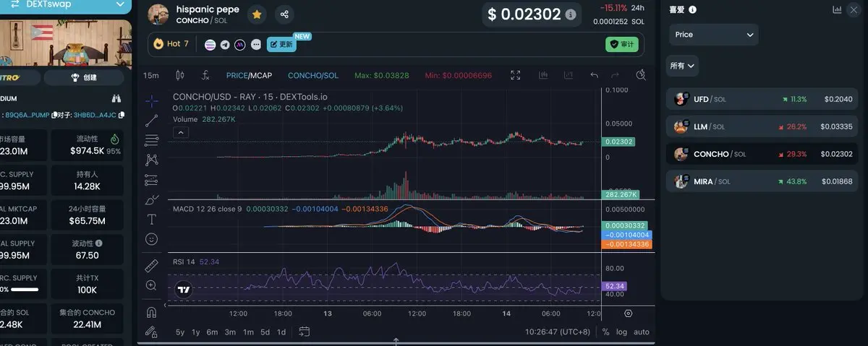Select UFD / SOL favorite row
The image size is (868, 346).
point(762,99)
